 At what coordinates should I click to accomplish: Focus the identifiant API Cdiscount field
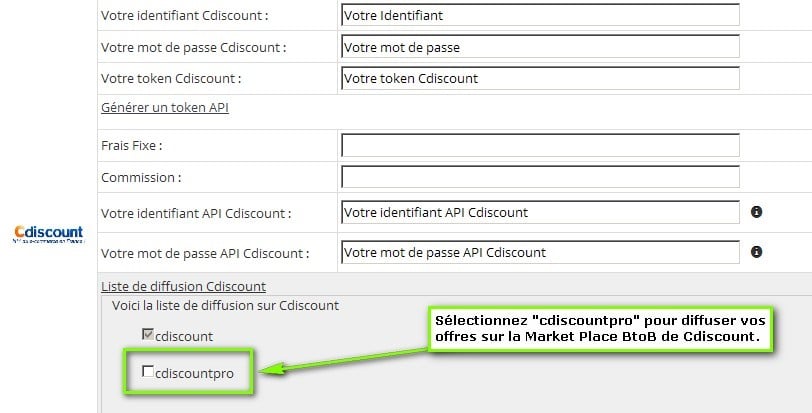[540, 212]
